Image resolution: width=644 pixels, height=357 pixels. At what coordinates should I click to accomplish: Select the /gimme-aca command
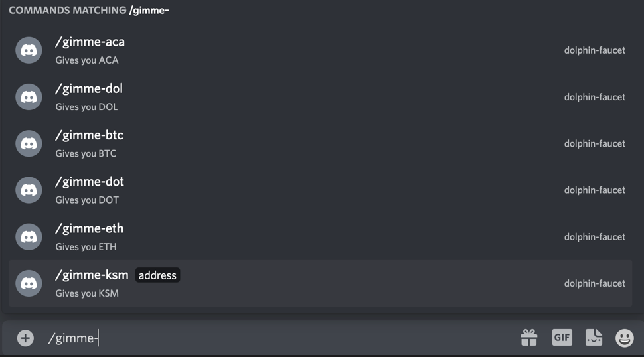321,50
